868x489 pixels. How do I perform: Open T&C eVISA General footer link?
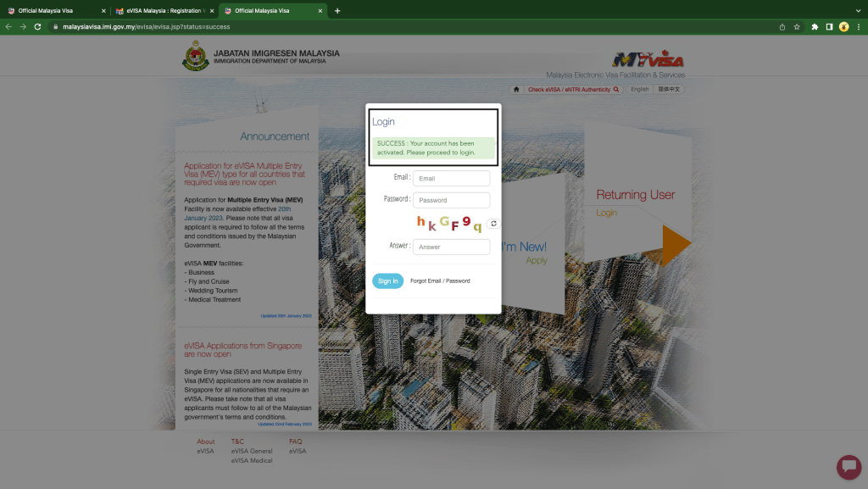coord(252,451)
